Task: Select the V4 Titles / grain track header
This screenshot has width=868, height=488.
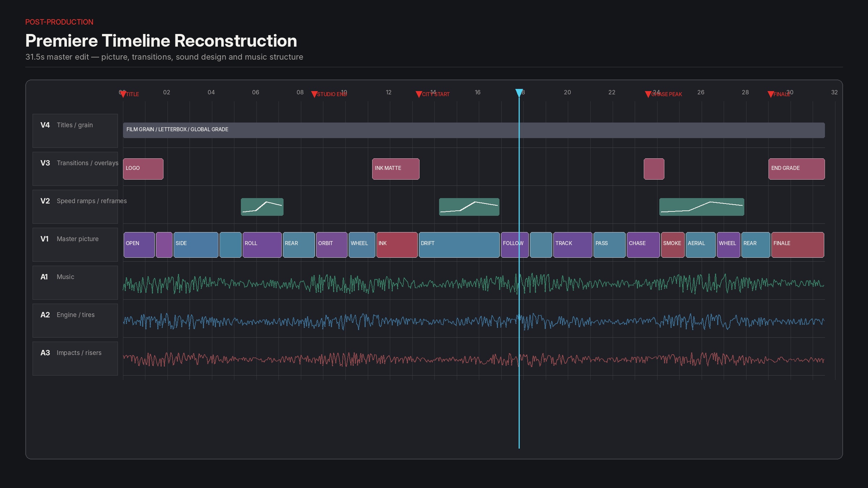Action: (75, 131)
